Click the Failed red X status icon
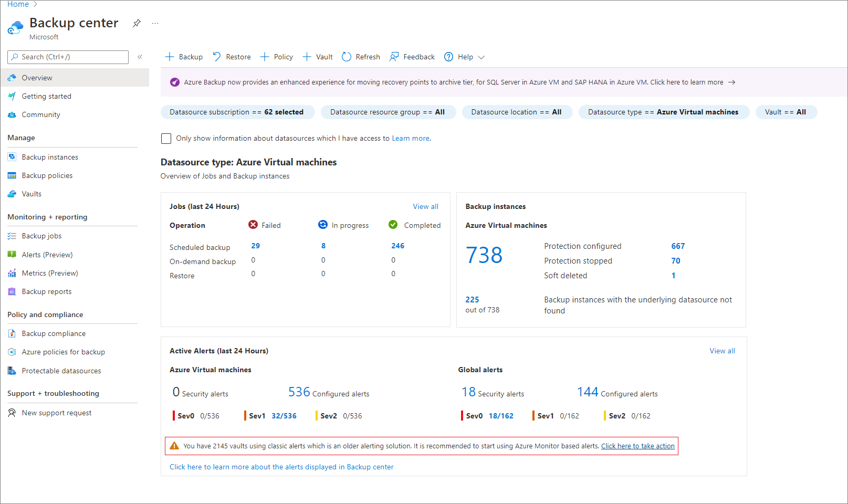This screenshot has height=504, width=848. pyautogui.click(x=253, y=225)
